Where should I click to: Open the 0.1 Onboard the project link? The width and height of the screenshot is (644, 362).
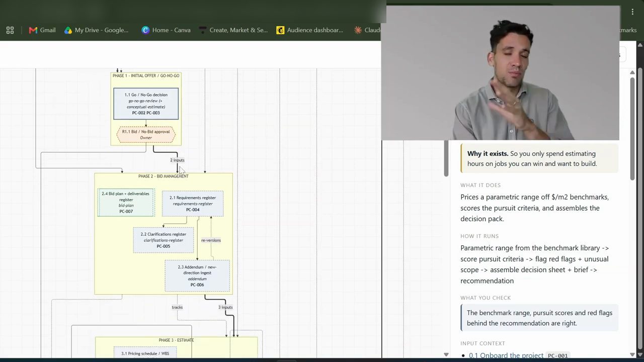pyautogui.click(x=506, y=355)
